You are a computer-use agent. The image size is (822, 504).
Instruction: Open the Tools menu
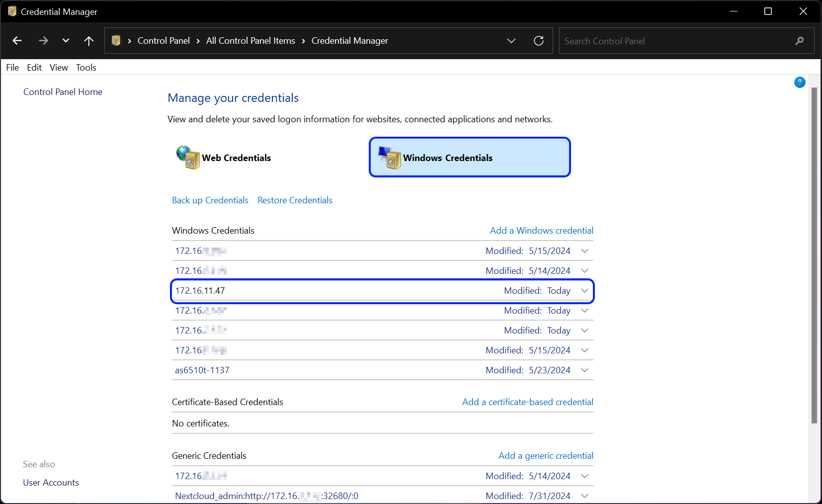tap(86, 67)
